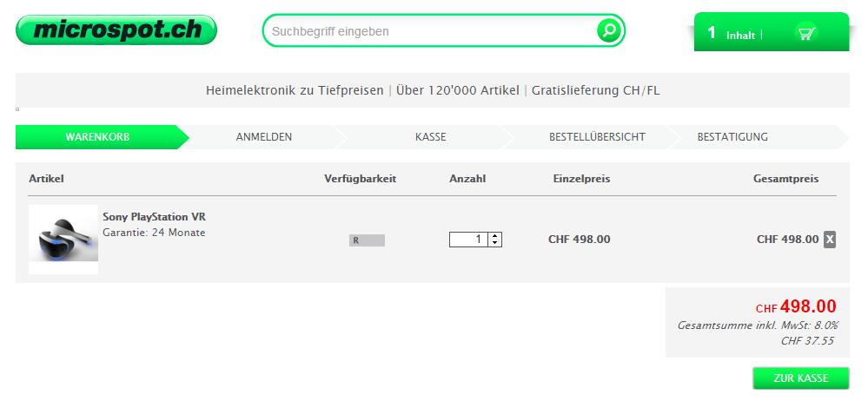Click the magnifier search icon
Viewport: 868px width, 401px height.
[609, 30]
